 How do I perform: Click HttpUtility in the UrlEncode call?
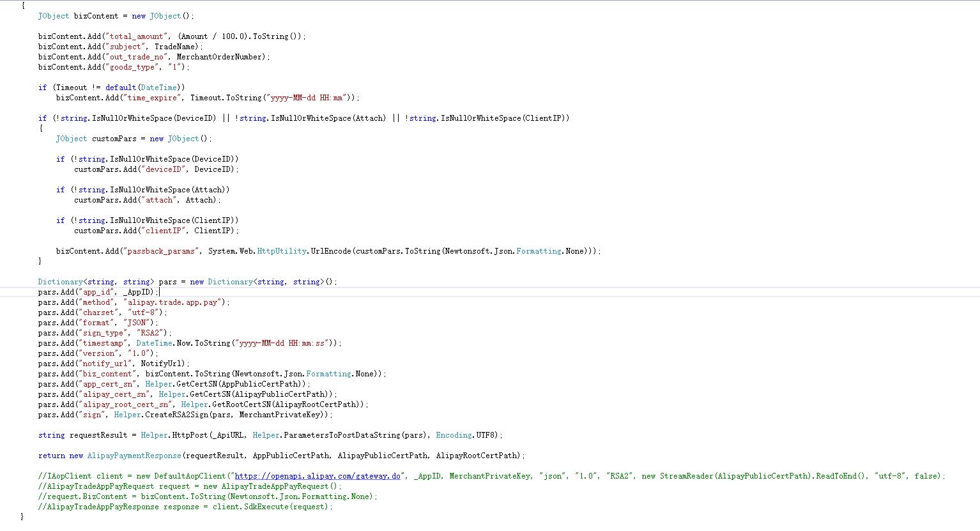click(x=282, y=251)
